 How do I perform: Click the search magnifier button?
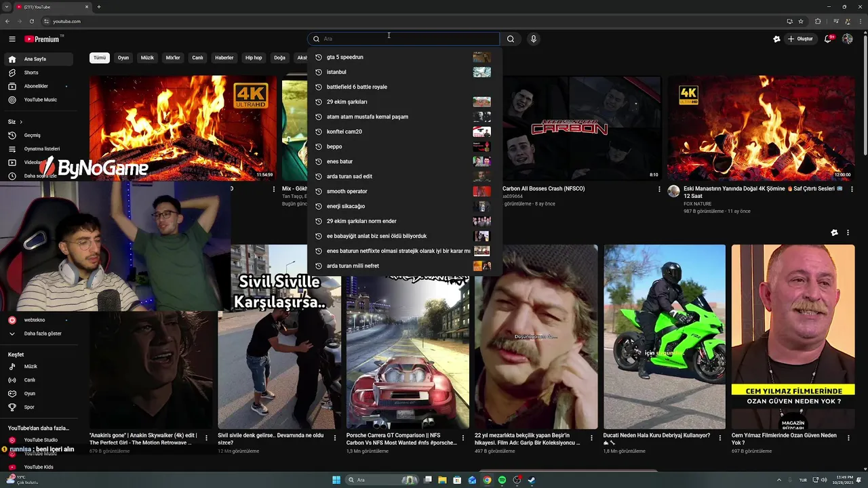(511, 39)
